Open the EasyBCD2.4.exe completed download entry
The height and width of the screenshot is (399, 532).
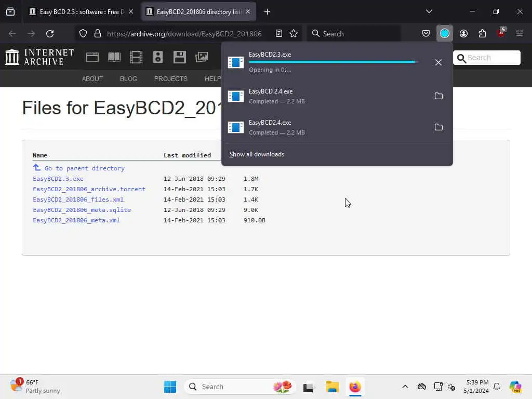coord(326,127)
